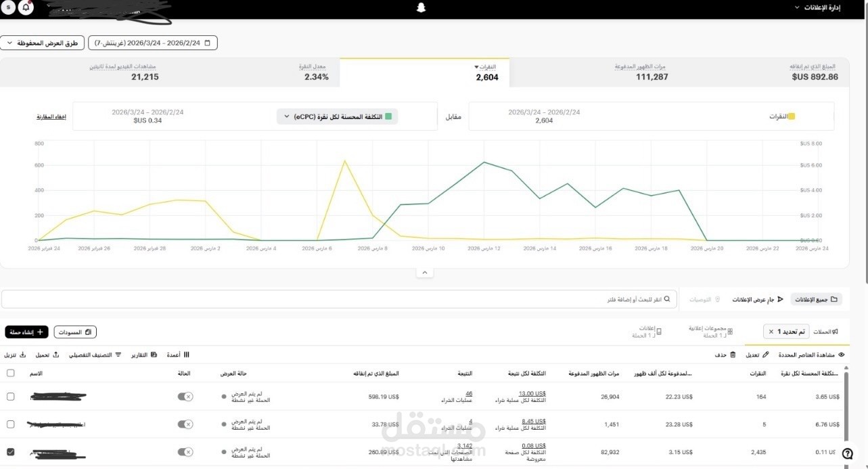Toggle status switch for the 598.19 US$ campaign
Image resolution: width=868 pixels, height=469 pixels.
tap(185, 397)
